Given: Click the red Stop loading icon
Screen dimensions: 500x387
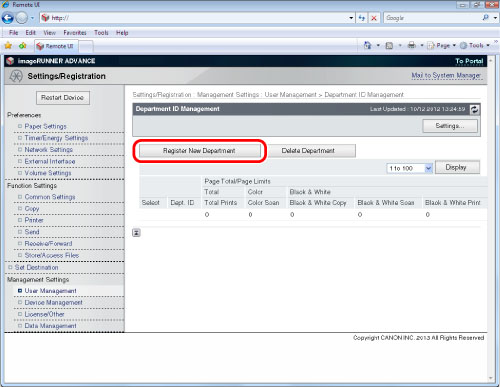Looking at the screenshot, I should (x=374, y=18).
